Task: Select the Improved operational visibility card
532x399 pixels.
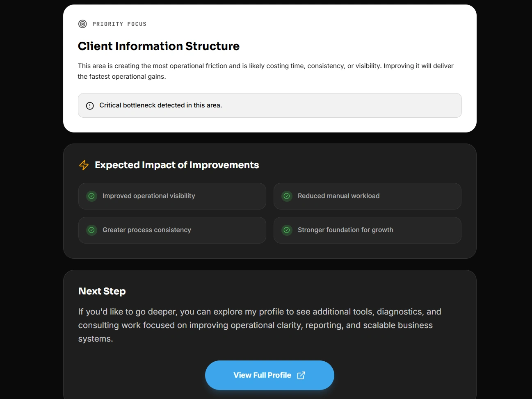Action: pos(172,196)
